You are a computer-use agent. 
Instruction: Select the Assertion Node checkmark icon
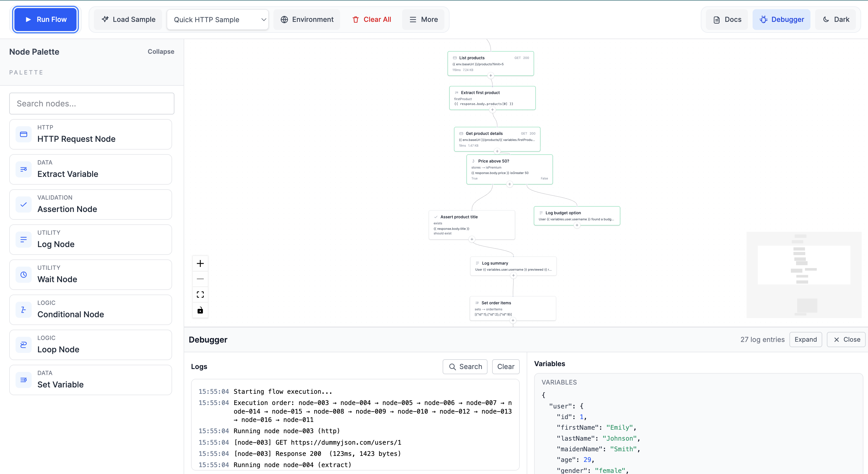click(23, 204)
